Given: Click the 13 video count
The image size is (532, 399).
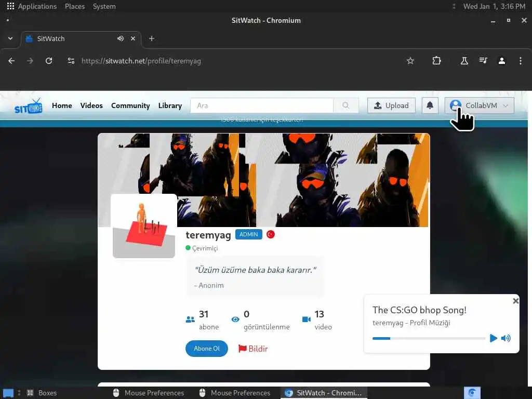Looking at the screenshot, I should (x=323, y=320).
